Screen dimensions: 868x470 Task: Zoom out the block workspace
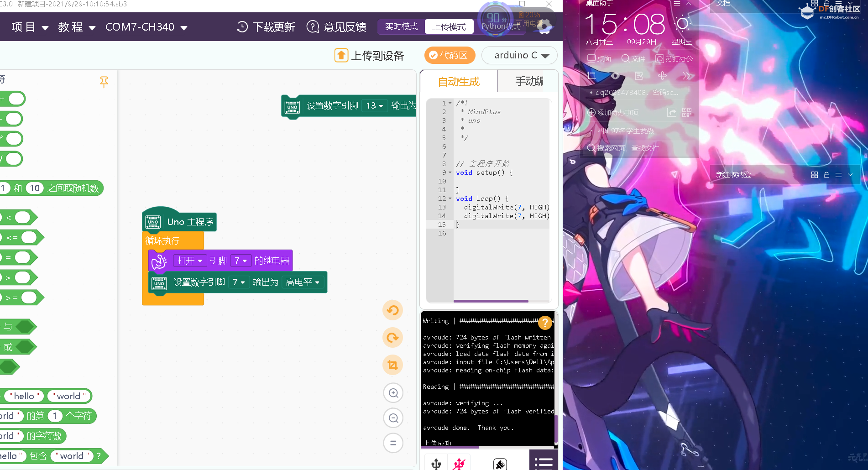point(393,418)
